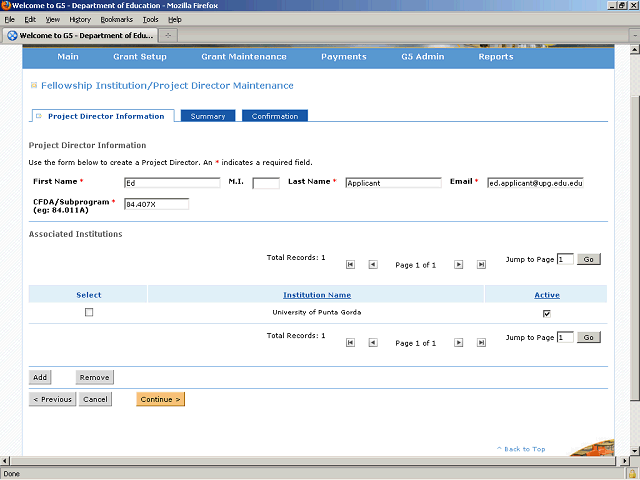
Task: Open the Tools menu
Action: coord(150,20)
